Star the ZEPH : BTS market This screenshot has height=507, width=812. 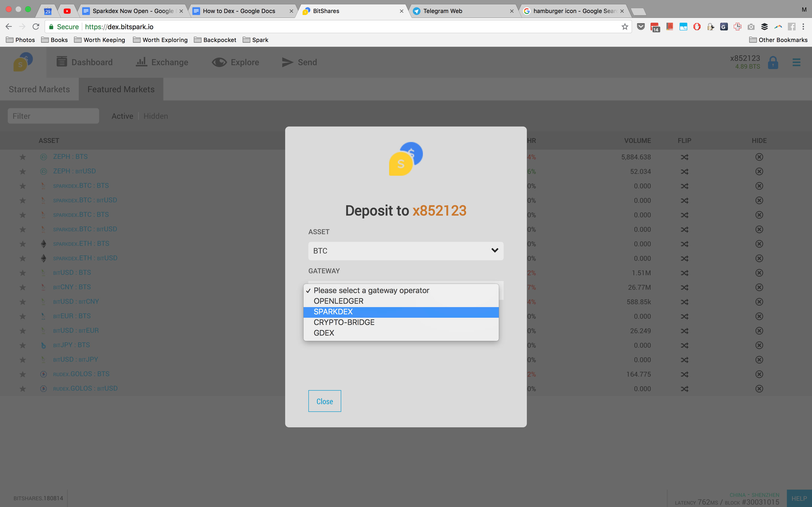click(x=22, y=157)
